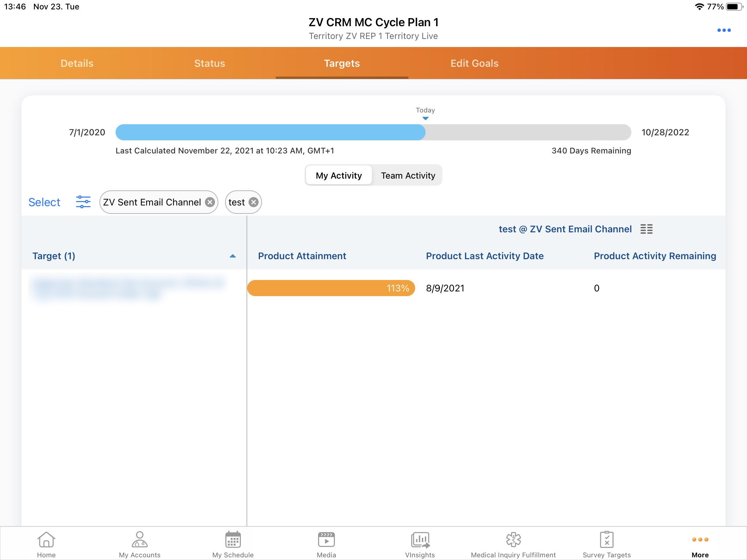This screenshot has width=747, height=560.
Task: Open VInsights from bottom bar
Action: pyautogui.click(x=420, y=544)
